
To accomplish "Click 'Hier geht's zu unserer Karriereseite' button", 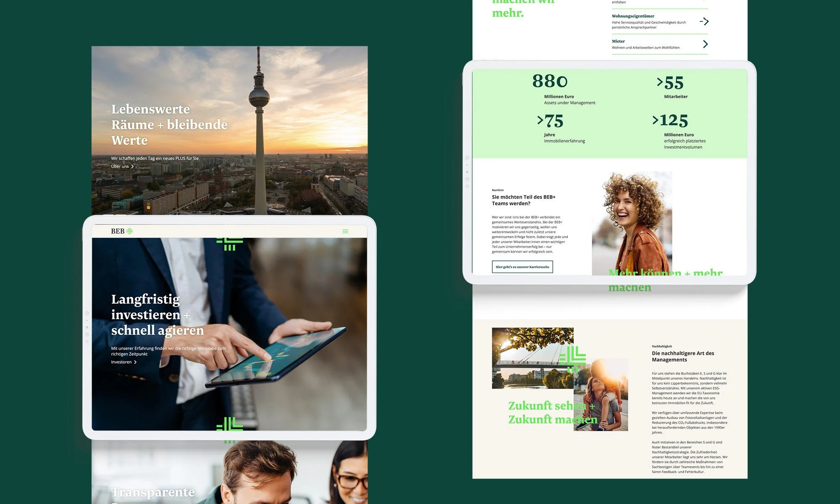I will pyautogui.click(x=522, y=267).
